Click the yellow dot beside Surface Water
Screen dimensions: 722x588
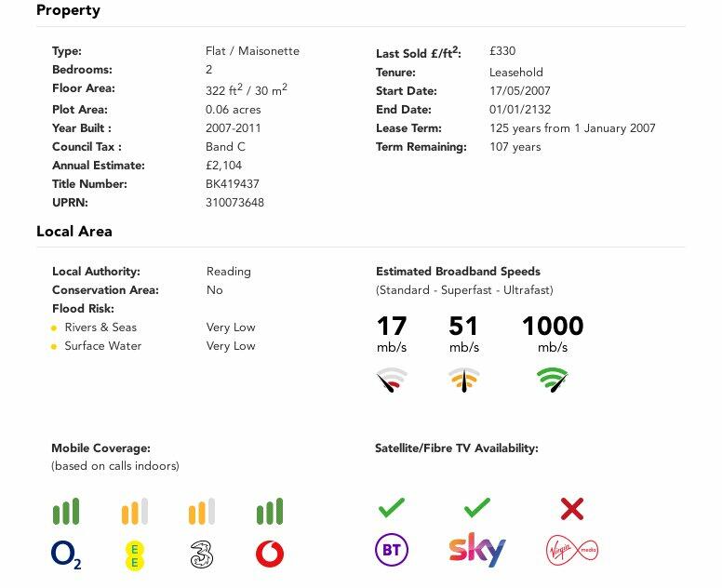click(55, 347)
